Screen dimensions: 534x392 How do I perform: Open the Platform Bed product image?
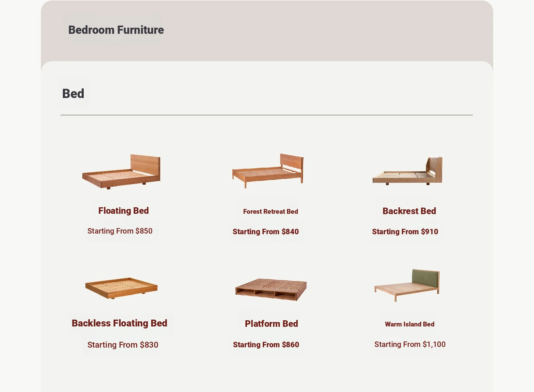[x=271, y=290]
